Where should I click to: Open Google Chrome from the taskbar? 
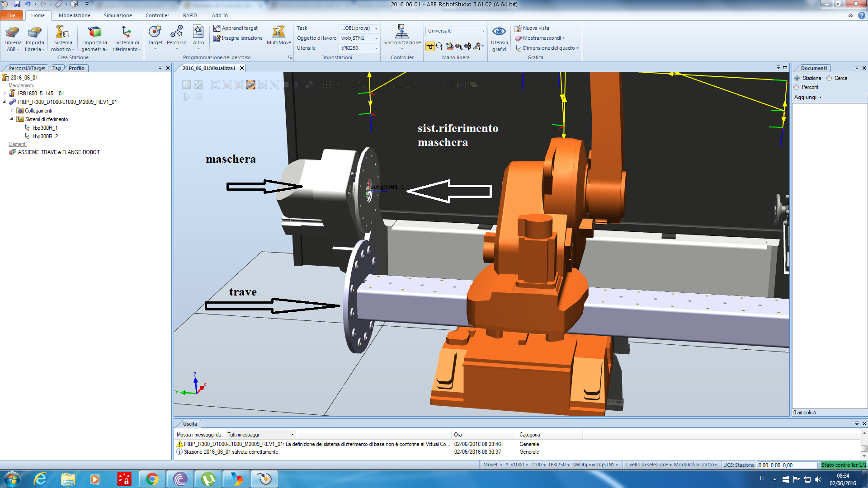tap(152, 479)
